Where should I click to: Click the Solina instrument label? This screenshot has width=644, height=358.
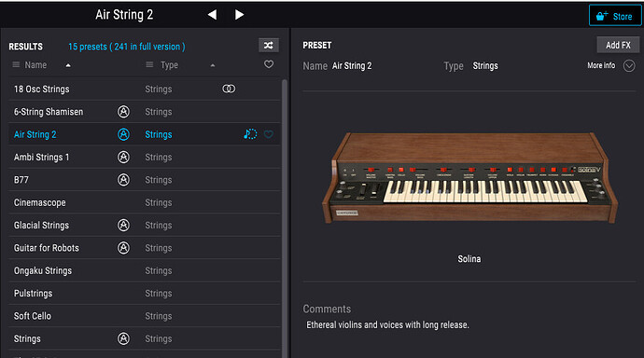469,259
